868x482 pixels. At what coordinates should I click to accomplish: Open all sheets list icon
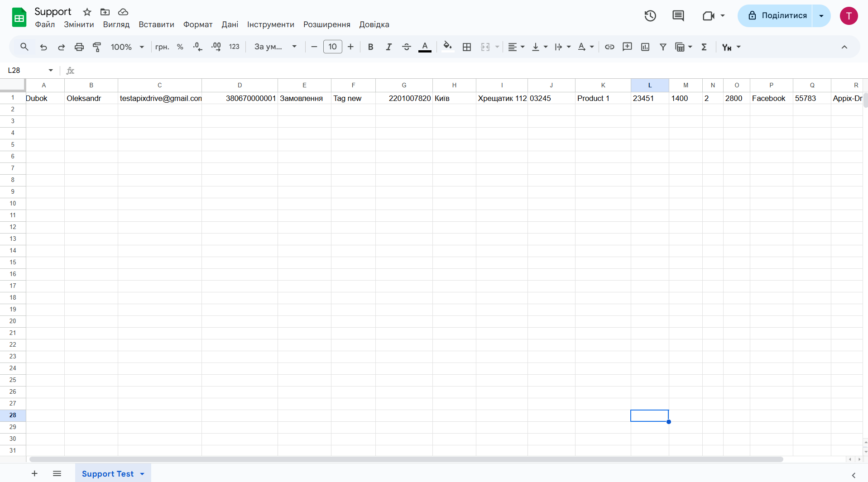57,473
